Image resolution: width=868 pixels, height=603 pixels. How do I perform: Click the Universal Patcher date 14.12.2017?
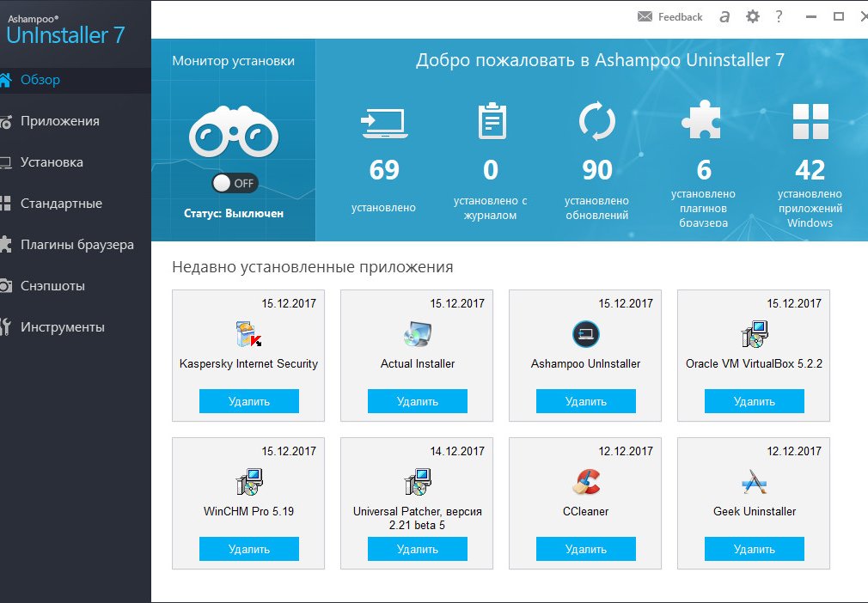pos(457,451)
